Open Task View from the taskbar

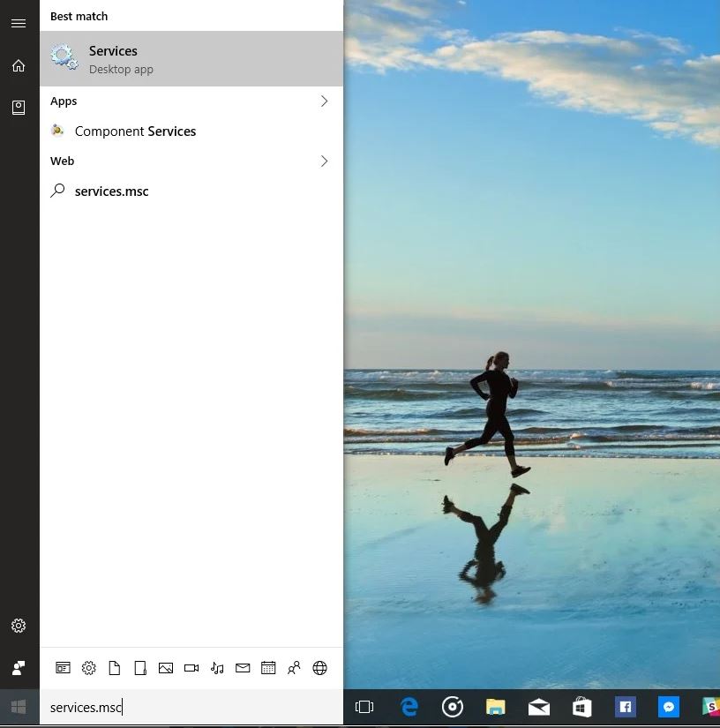[364, 707]
